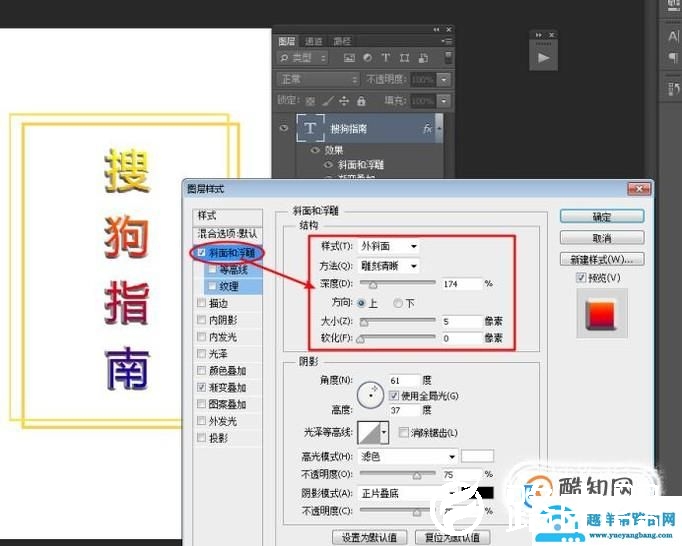Viewport: 682px width, 546px height.
Task: Open the 光泽等高线 contour picker arrow
Action: click(384, 432)
